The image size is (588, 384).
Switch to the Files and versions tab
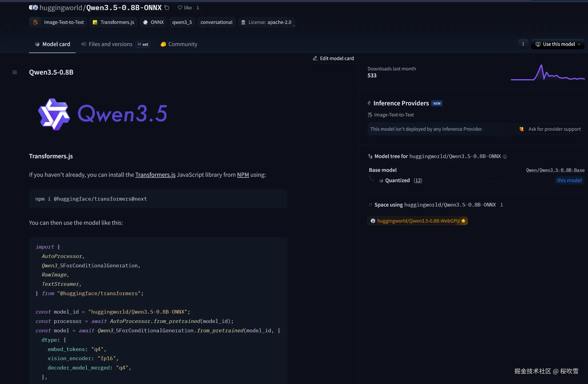[110, 44]
